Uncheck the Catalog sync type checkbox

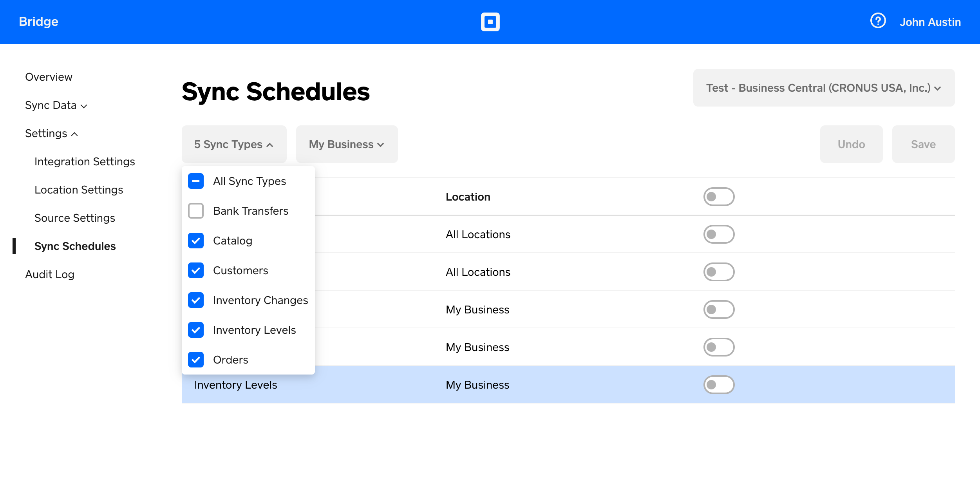coord(196,241)
